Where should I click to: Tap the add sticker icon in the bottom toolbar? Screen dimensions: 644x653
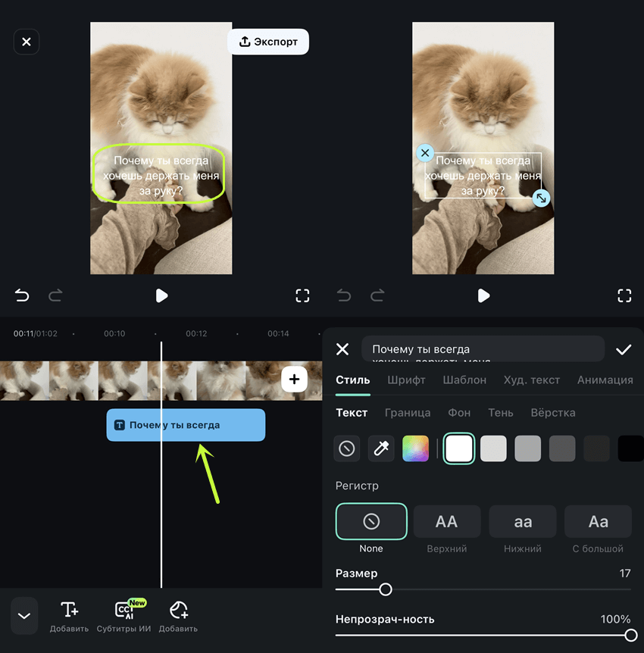tap(179, 611)
